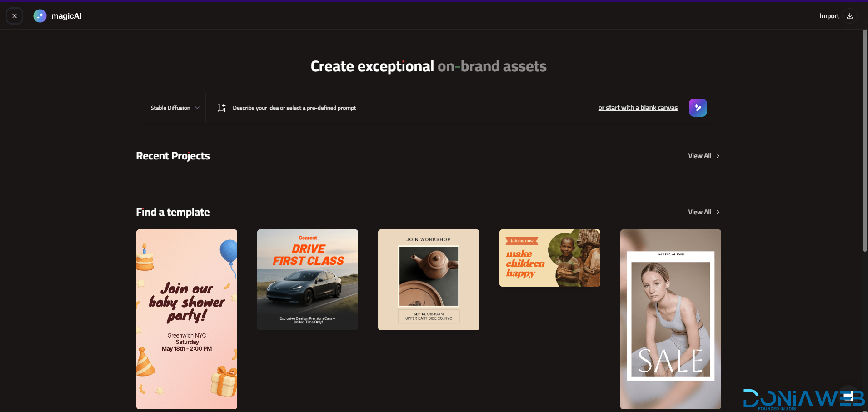Click the Import download icon
The height and width of the screenshot is (412, 868).
849,16
